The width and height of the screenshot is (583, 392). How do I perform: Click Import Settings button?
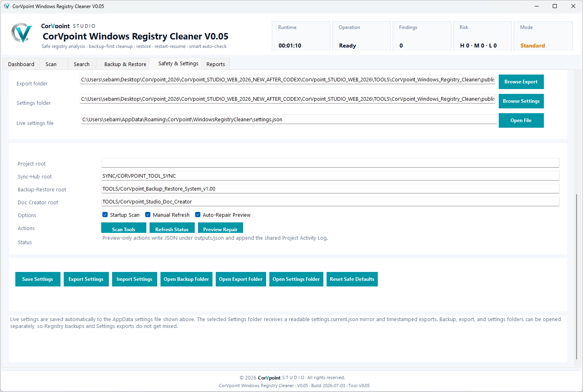tap(135, 279)
